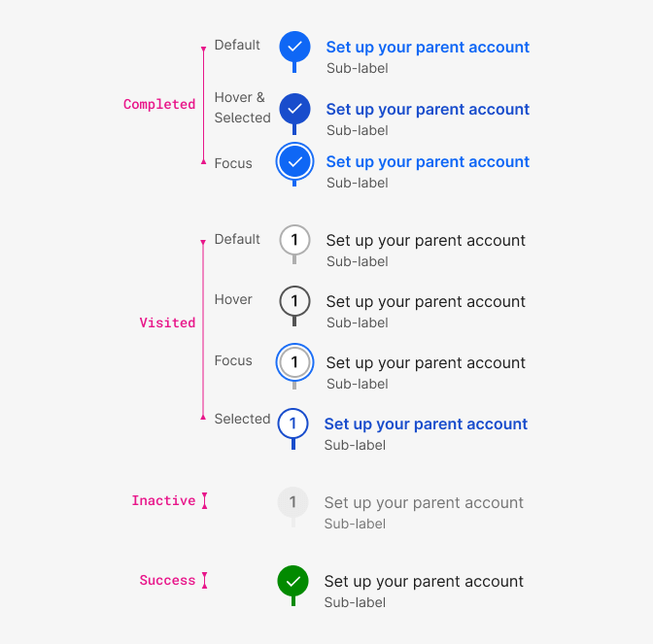Open the Hover & Selected blue step title

[428, 110]
